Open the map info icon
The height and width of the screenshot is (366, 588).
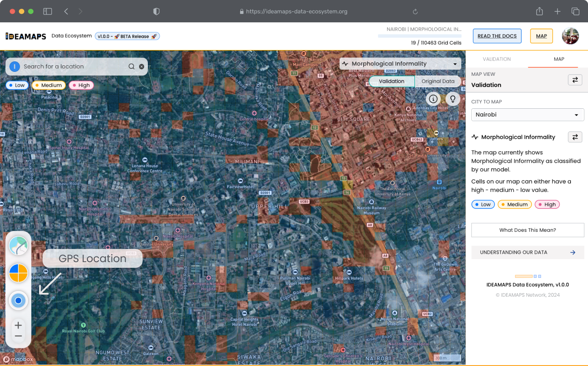433,99
